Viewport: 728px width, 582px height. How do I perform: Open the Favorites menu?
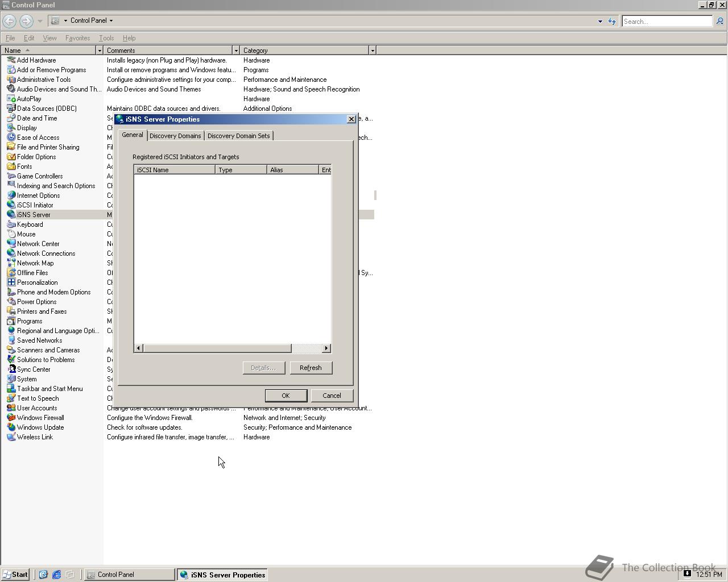coord(77,38)
